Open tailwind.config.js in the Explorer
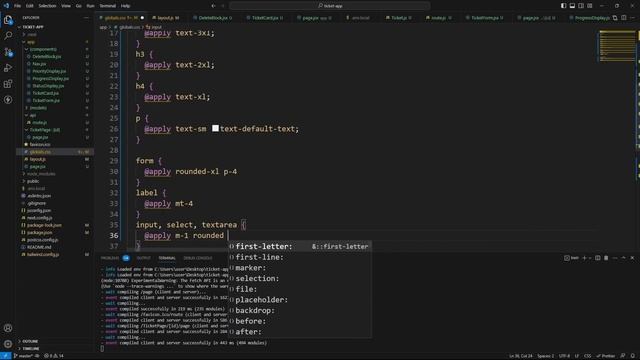Viewport: 640px width, 360px height. (x=55, y=254)
